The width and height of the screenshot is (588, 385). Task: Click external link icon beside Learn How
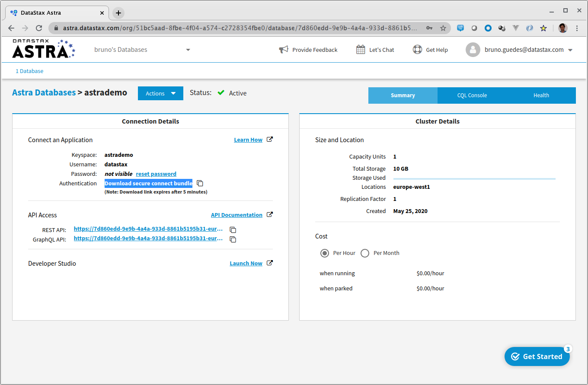[x=270, y=139]
